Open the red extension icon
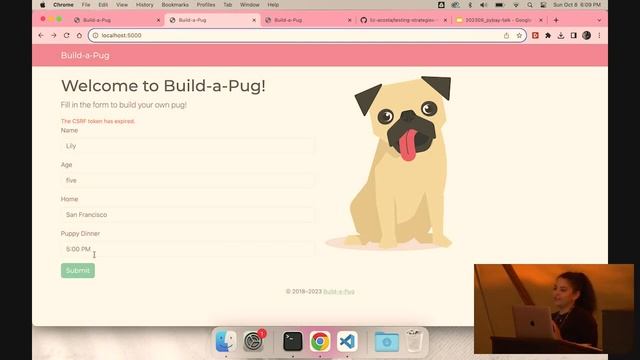The image size is (640, 360). point(535,36)
